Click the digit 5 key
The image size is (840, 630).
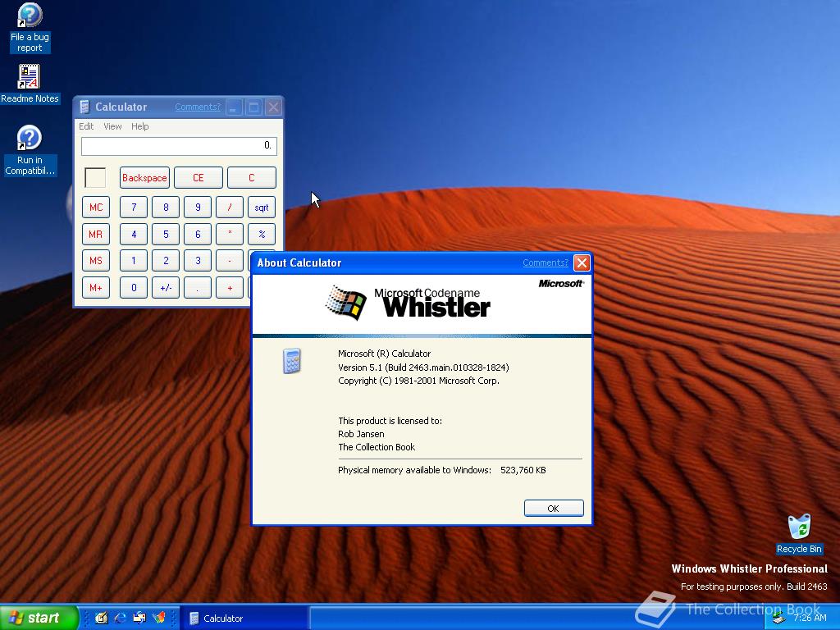[x=166, y=234]
